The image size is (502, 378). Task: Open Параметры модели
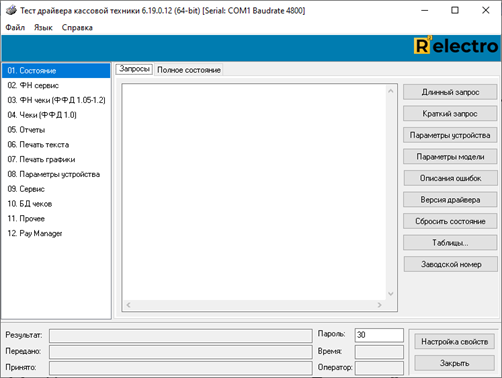(450, 157)
